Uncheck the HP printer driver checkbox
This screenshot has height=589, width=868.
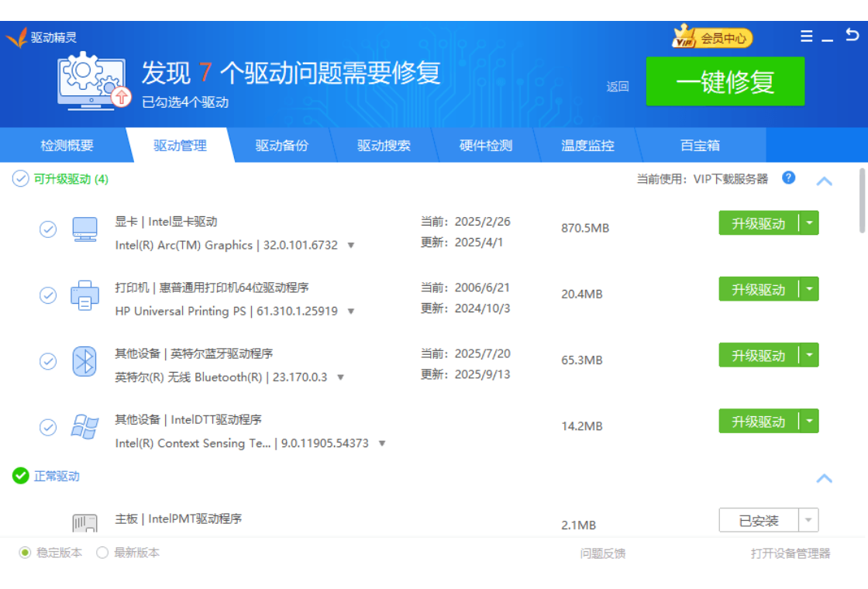click(x=48, y=295)
